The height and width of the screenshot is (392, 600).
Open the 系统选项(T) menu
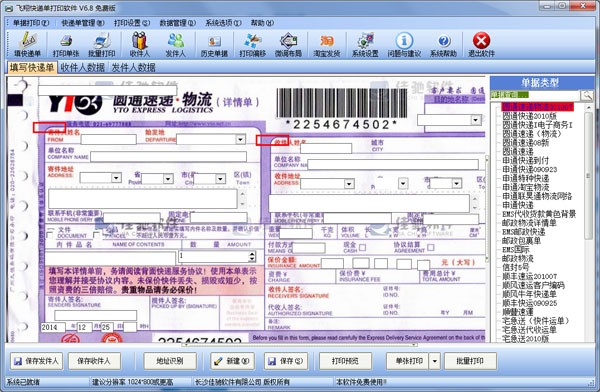point(223,23)
